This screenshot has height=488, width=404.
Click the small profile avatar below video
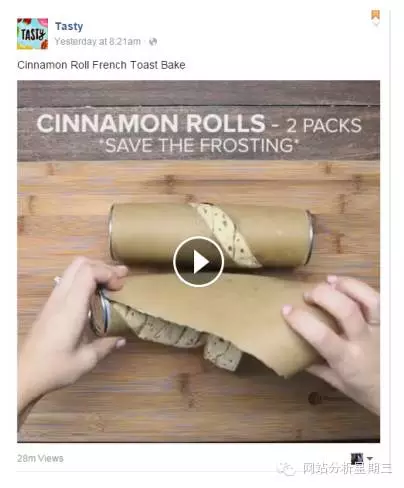tap(357, 458)
